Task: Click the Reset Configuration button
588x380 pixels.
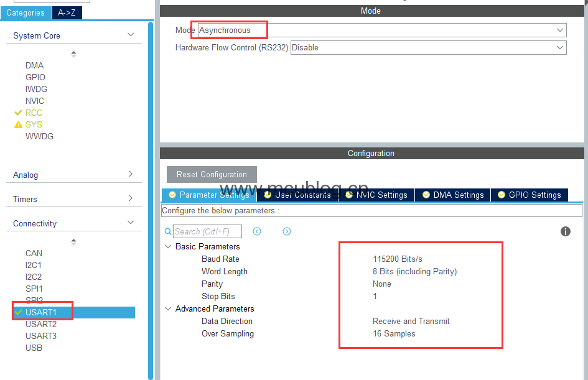Action: click(212, 174)
